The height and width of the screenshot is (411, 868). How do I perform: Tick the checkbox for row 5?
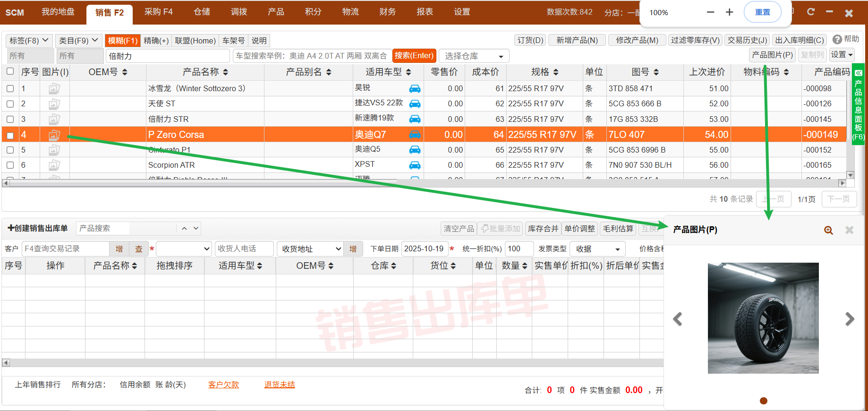pyautogui.click(x=10, y=150)
